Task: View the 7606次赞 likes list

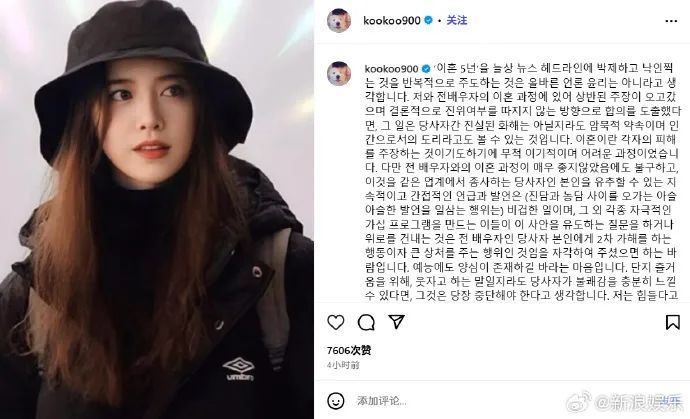Action: [349, 350]
